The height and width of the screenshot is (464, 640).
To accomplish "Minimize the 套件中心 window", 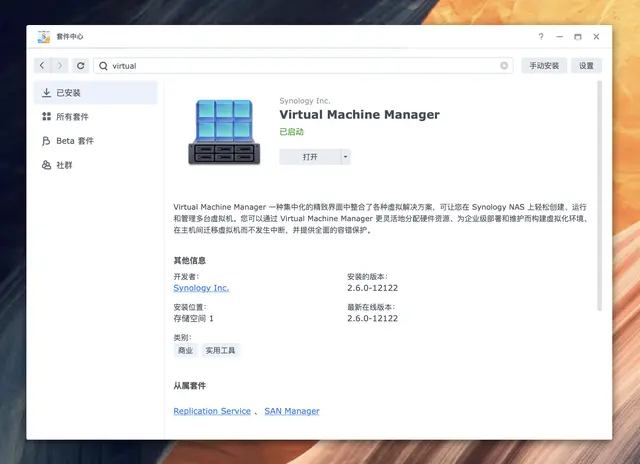I will pos(560,37).
